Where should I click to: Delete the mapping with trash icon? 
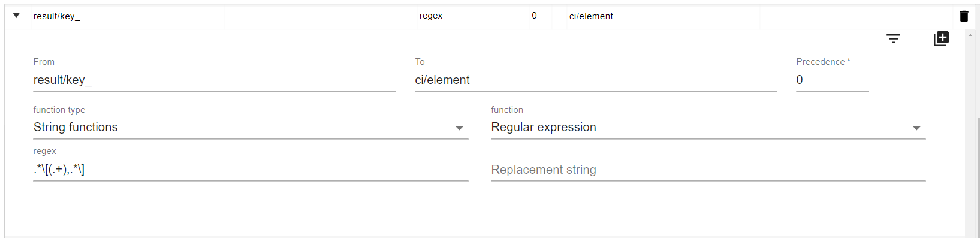tap(964, 16)
